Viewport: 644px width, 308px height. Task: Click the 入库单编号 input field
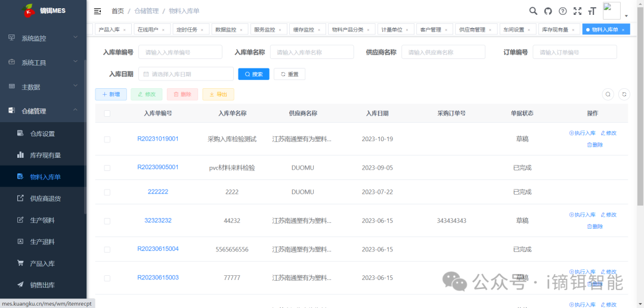[x=180, y=52]
